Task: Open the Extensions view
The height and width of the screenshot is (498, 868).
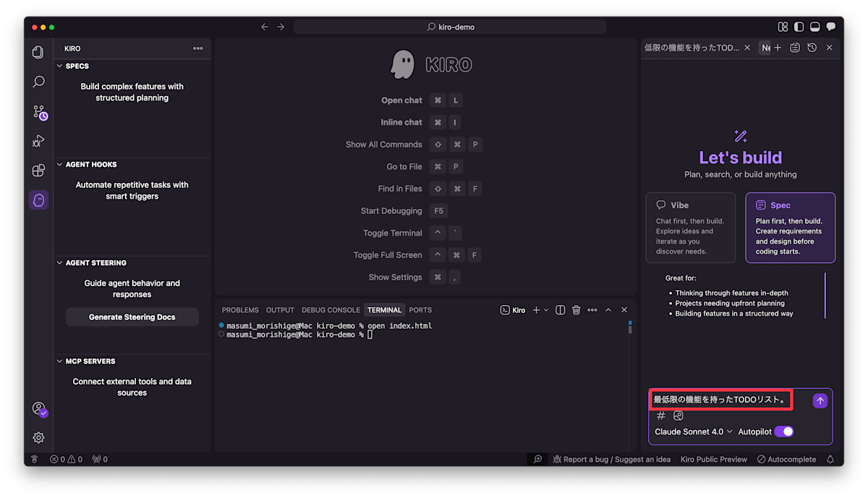Action: (x=38, y=171)
